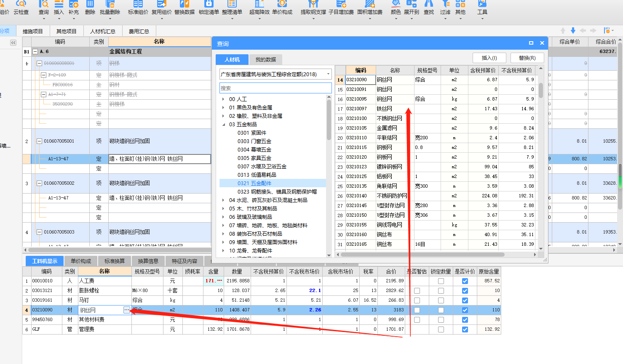
Task: Click the 查找 find toolbar icon
Action: (x=429, y=8)
